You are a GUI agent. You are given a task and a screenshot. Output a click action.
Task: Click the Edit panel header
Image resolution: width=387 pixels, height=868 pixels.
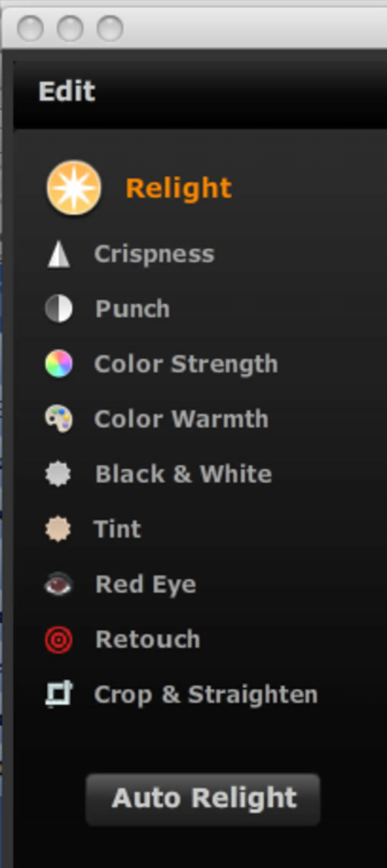[67, 91]
